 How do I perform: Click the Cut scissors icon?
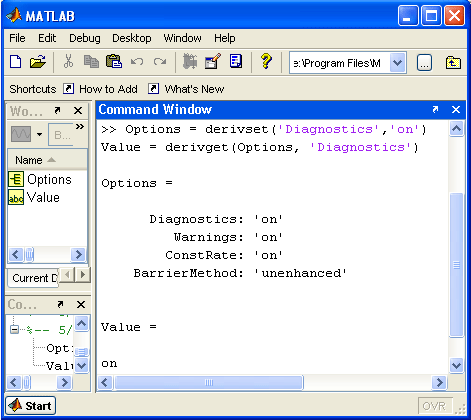68,62
